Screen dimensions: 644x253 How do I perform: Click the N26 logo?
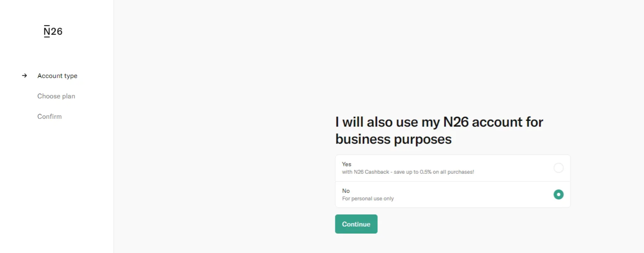click(53, 31)
